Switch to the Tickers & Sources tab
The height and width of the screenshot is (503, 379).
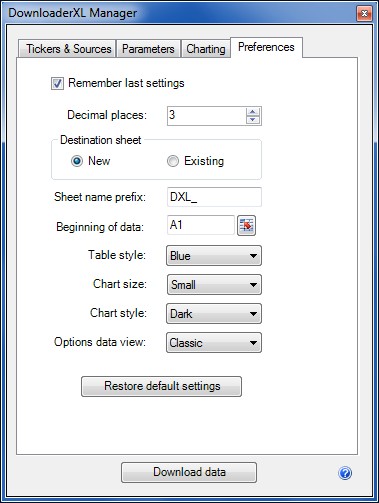coord(67,49)
